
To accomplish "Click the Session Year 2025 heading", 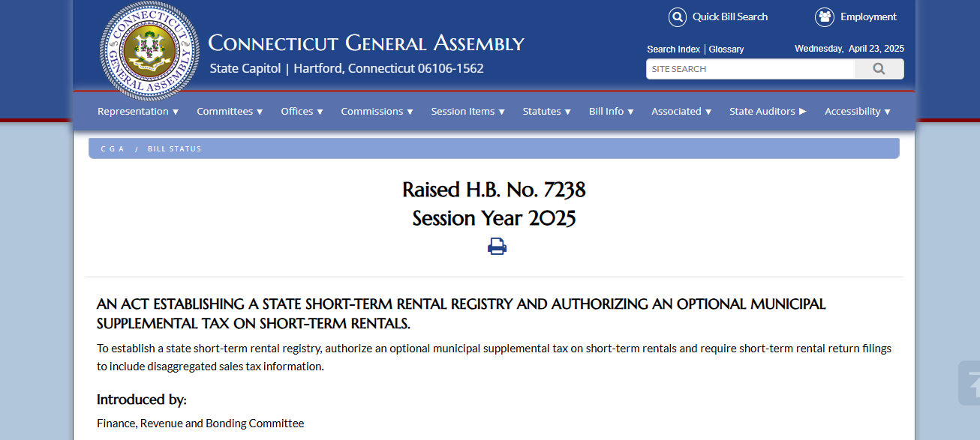I will pyautogui.click(x=494, y=218).
